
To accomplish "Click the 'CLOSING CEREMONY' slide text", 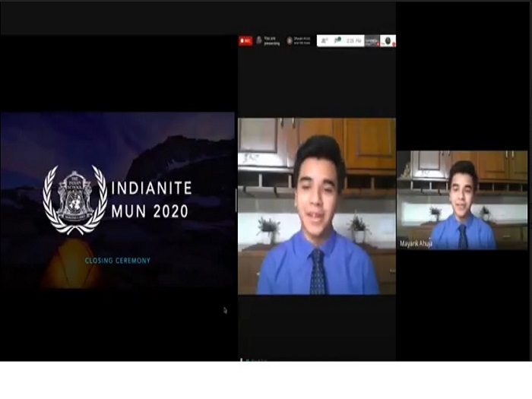I will point(117,261).
